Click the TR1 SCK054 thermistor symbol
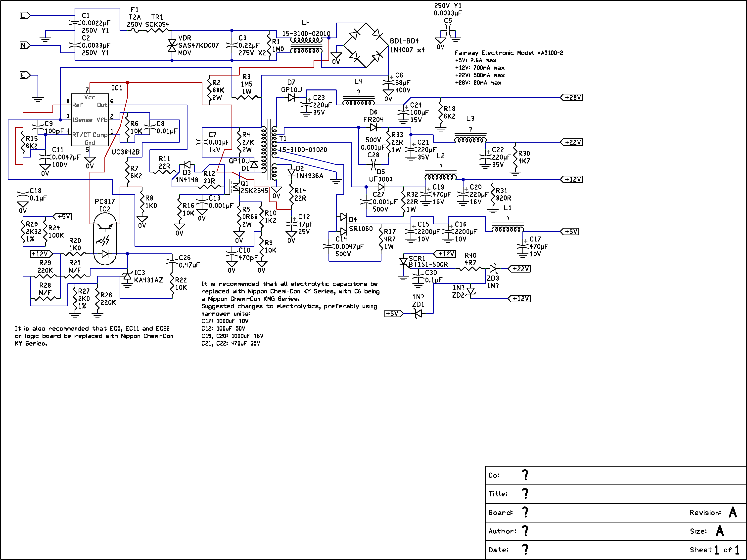Image resolution: width=747 pixels, height=560 pixels. click(x=157, y=30)
